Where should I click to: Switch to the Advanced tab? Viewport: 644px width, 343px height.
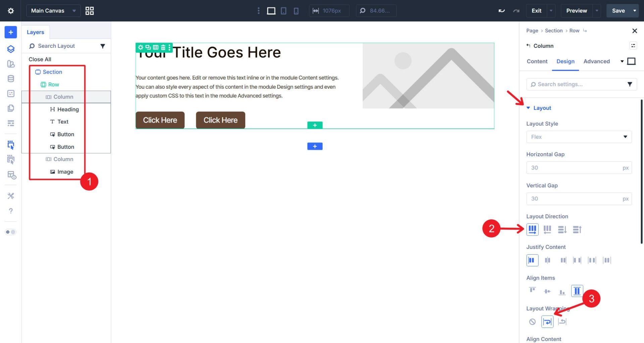point(596,61)
